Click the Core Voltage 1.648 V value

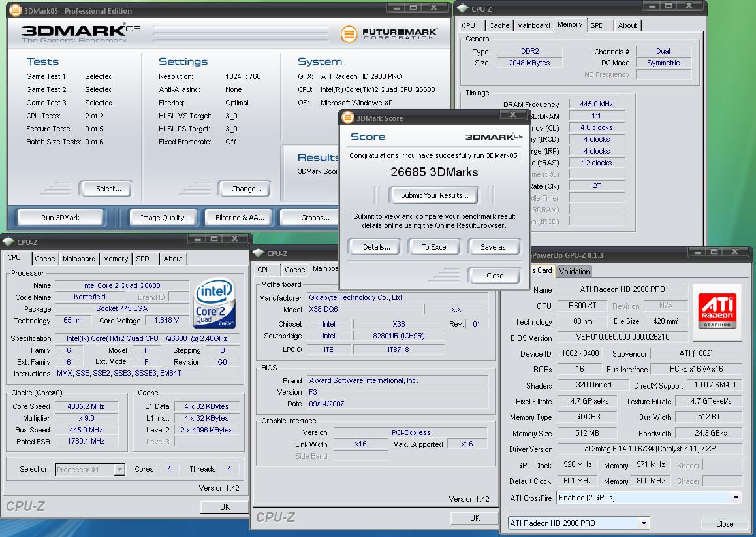[166, 320]
